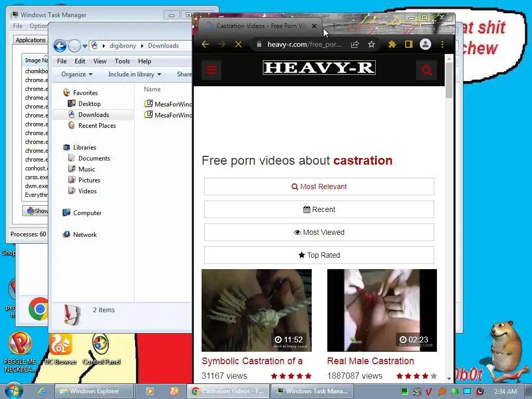Sort results by Most Viewed

(x=319, y=232)
